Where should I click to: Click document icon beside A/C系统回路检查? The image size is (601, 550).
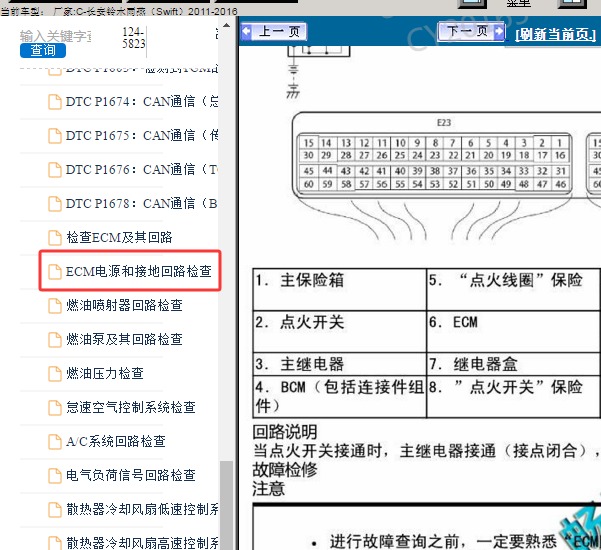55,442
